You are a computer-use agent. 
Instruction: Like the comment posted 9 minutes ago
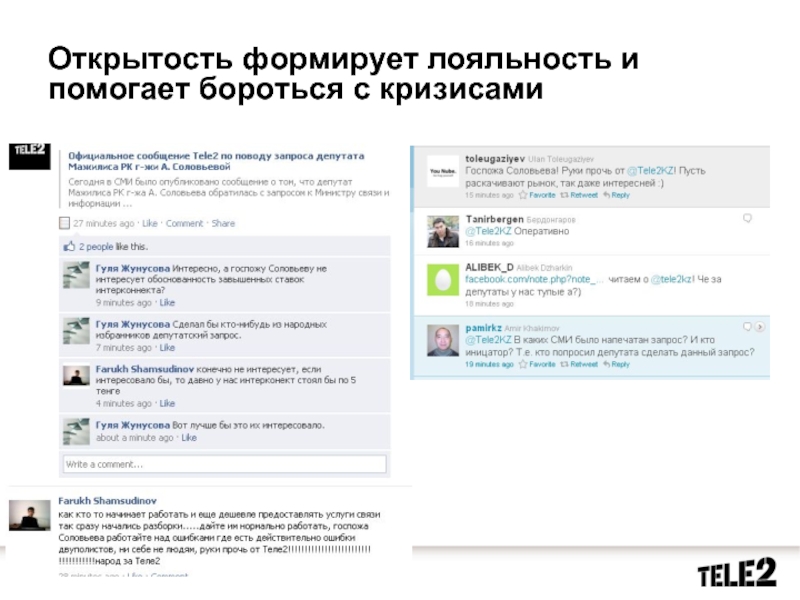[x=167, y=303]
